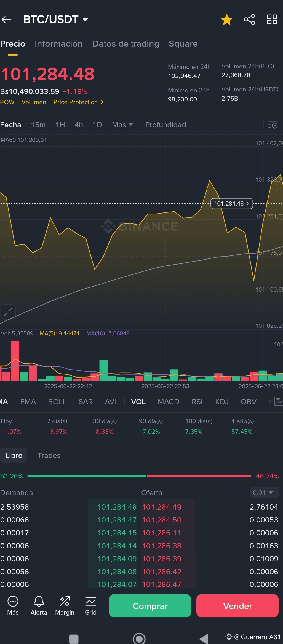Enable the OBV indicator
This screenshot has width=283, height=644.
point(249,402)
